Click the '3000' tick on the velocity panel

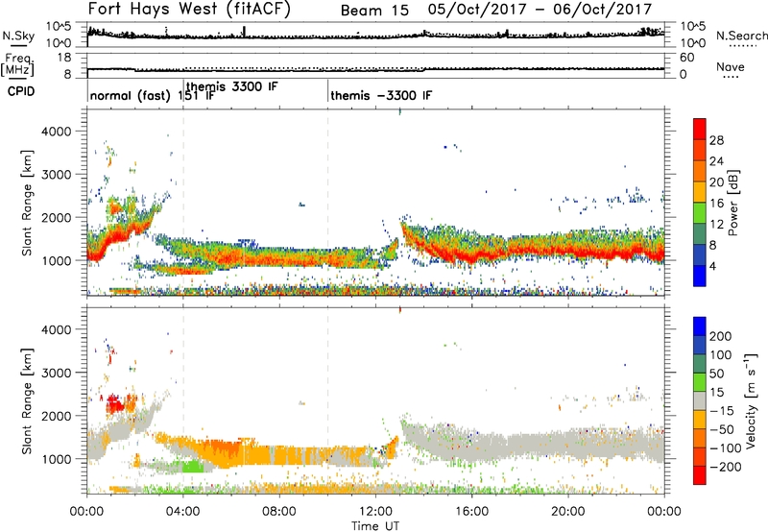click(x=57, y=373)
